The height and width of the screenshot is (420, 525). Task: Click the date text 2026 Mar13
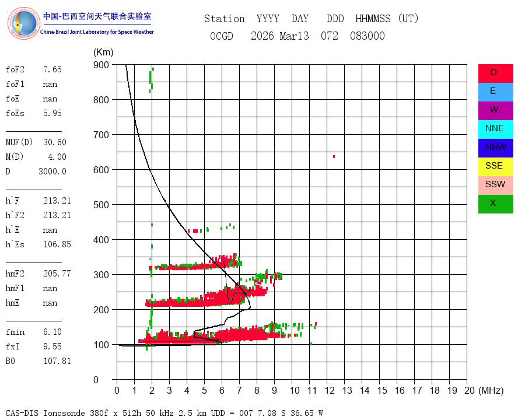coord(280,36)
